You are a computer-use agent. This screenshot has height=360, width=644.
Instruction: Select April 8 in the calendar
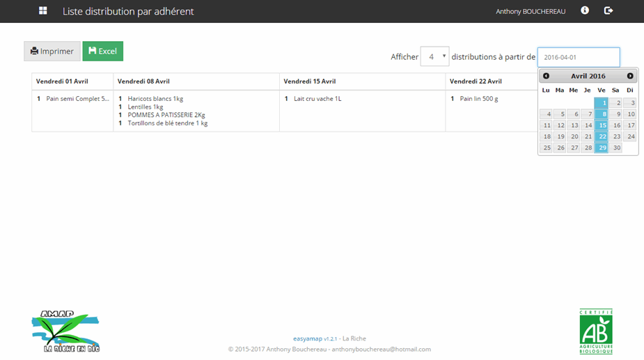coord(602,114)
